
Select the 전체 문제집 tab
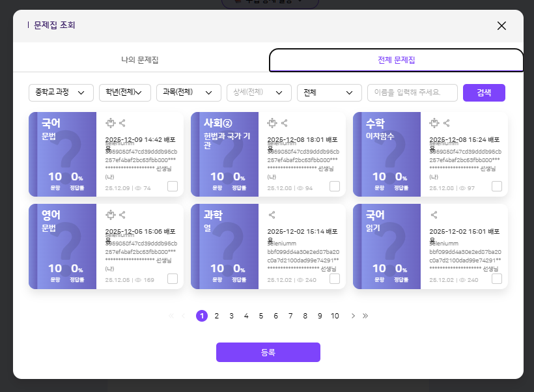pos(396,60)
